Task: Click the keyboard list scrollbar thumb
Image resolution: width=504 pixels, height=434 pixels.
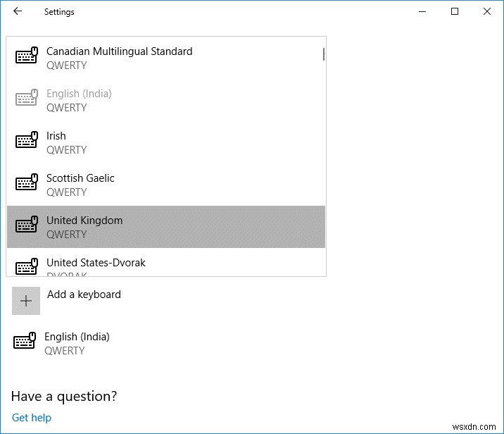Action: pyautogui.click(x=323, y=54)
